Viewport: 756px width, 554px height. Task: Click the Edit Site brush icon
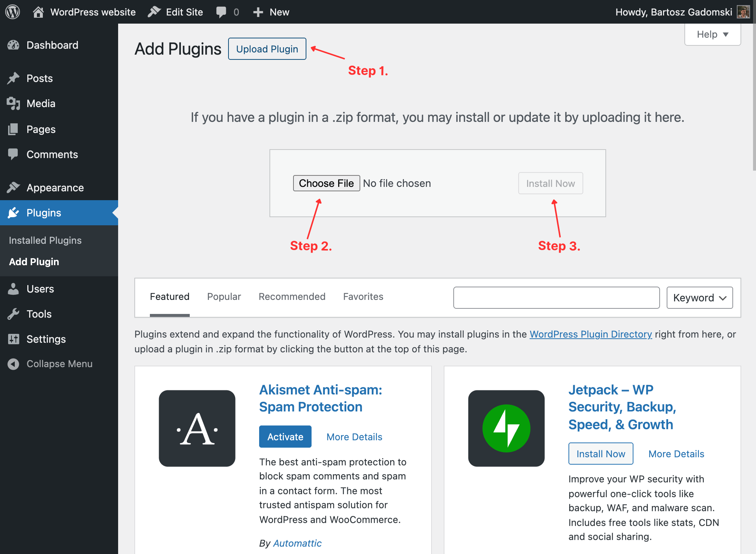(x=154, y=12)
